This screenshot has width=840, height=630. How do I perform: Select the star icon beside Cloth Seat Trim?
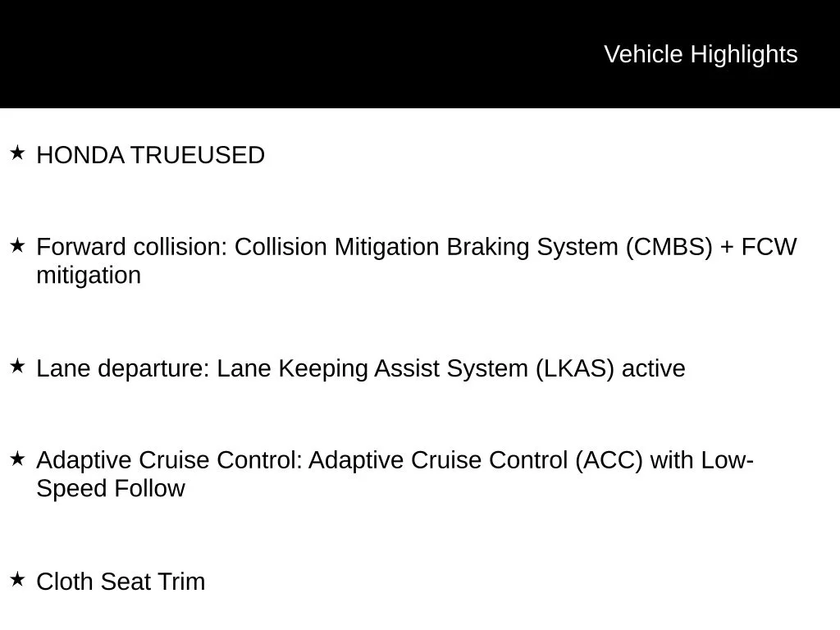pos(17,579)
